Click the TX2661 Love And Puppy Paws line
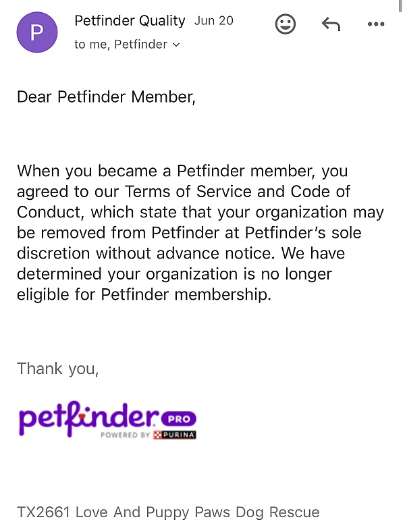 coord(168,512)
